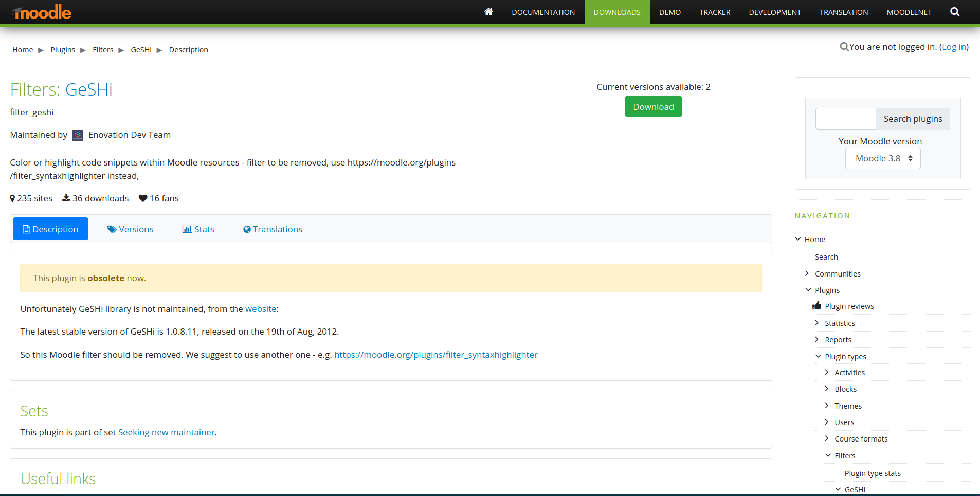This screenshot has height=496, width=980.
Task: Click the thumbs-up Plugin reviews icon
Action: pyautogui.click(x=816, y=306)
